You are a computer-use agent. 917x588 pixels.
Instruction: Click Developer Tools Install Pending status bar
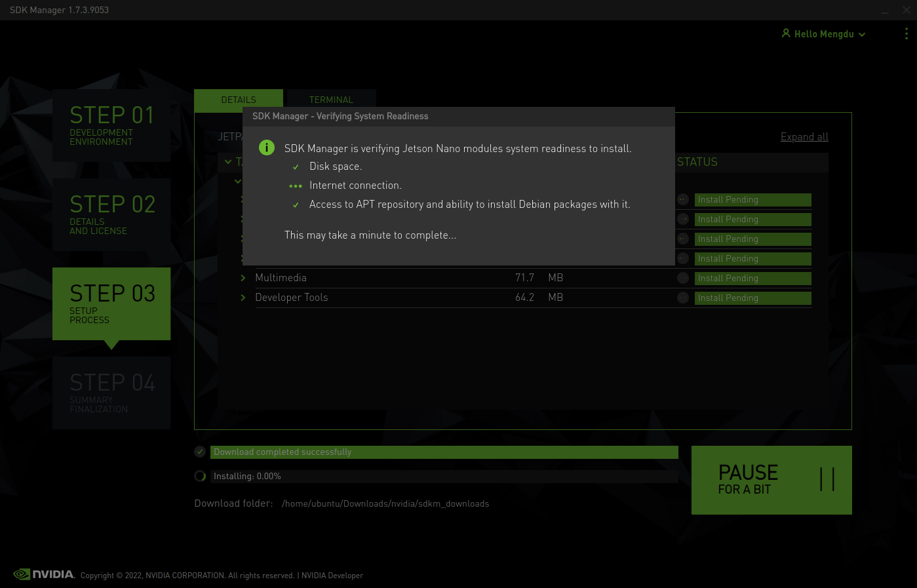click(x=753, y=298)
